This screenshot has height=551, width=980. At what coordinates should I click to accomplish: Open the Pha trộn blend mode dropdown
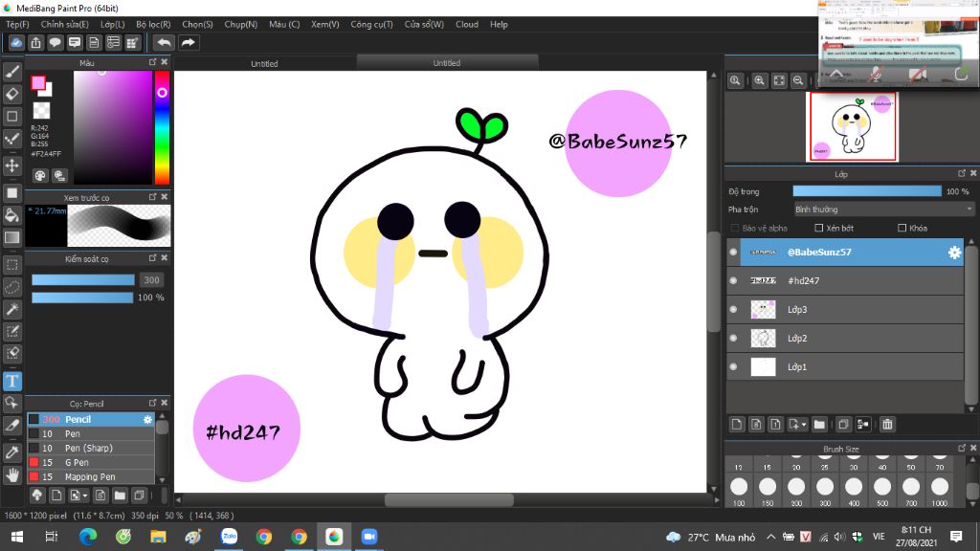883,209
